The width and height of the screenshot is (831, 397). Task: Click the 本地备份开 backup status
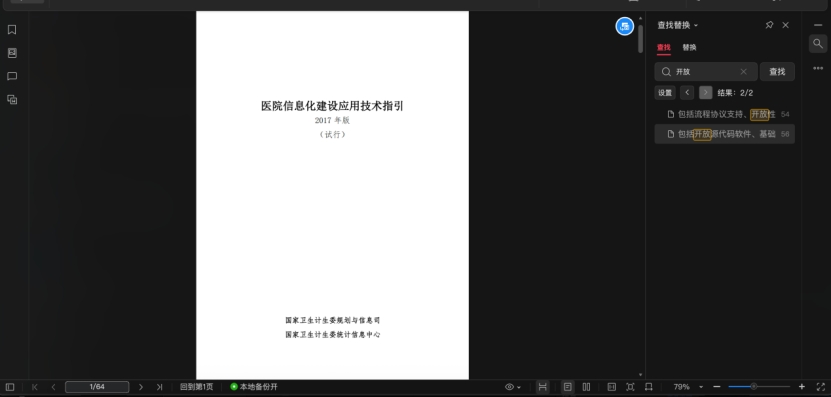254,387
